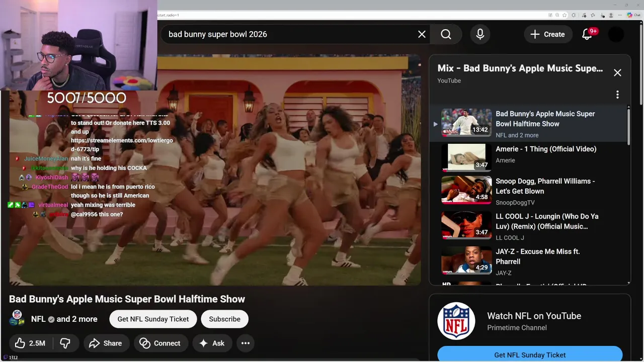This screenshot has height=362, width=644.
Task: Open the Edge Copilot Chat button
Action: [633, 15]
